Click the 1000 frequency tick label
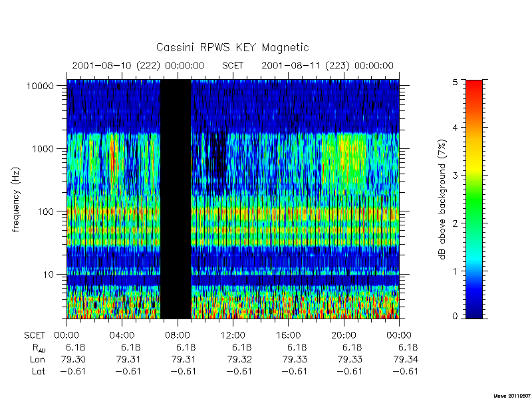The height and width of the screenshot is (399, 532). pos(43,148)
